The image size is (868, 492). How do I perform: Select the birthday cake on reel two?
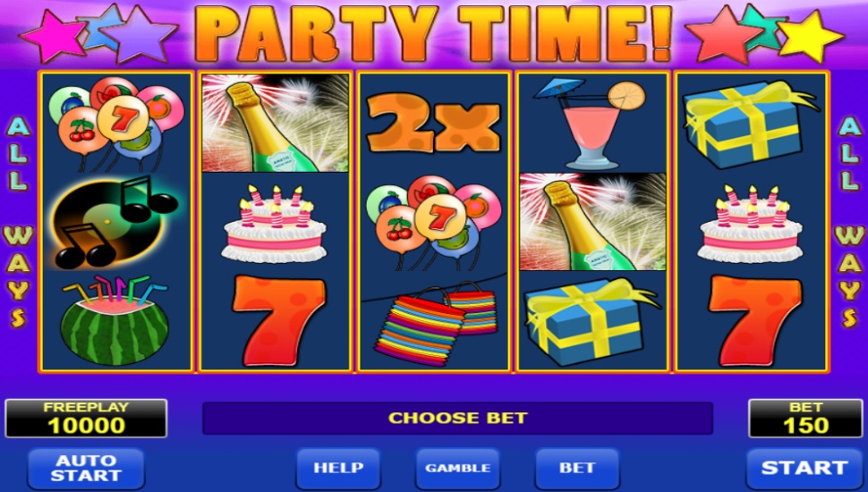pyautogui.click(x=275, y=224)
